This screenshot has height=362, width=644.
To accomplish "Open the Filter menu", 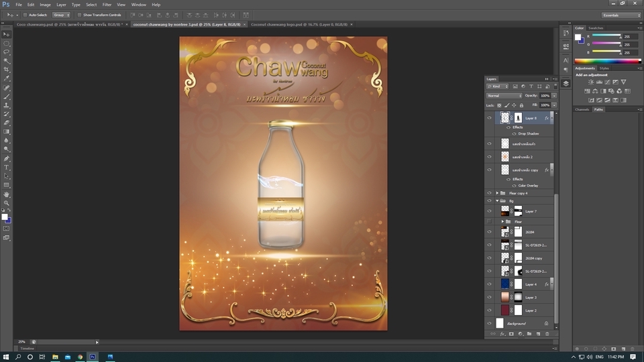I will click(107, 5).
